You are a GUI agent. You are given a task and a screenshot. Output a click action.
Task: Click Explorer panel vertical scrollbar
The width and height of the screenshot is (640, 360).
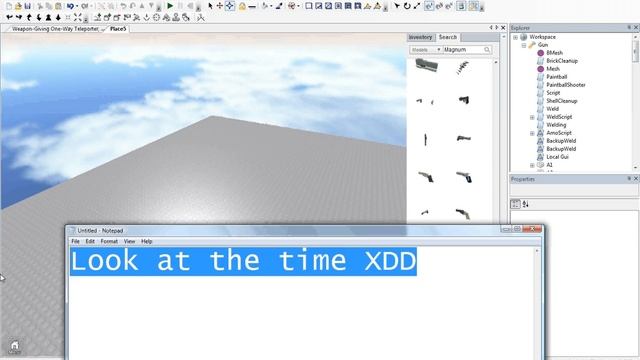pos(635,102)
